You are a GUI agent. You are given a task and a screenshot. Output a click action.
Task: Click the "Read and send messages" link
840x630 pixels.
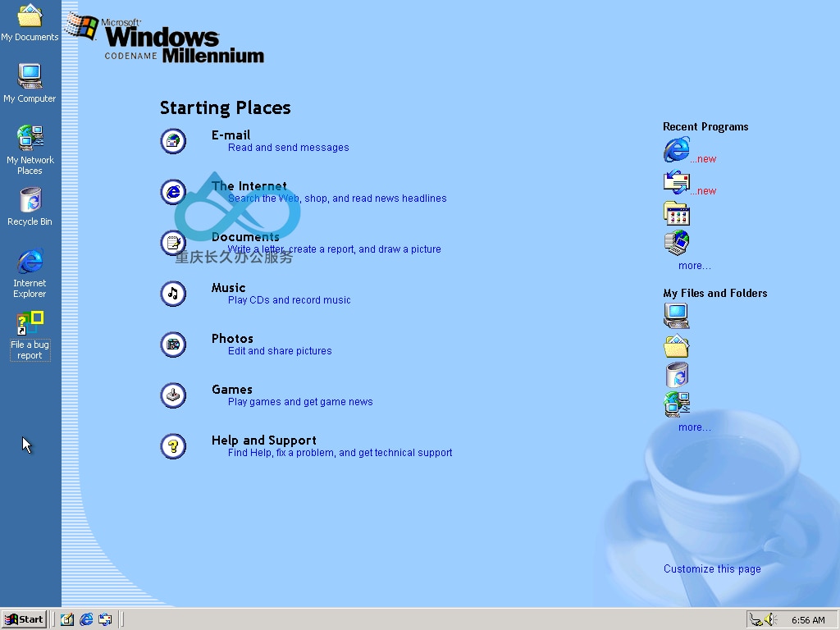pos(288,148)
